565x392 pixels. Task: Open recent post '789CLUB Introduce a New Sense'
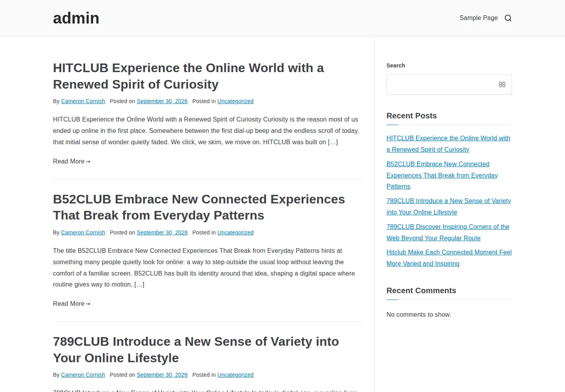(448, 207)
